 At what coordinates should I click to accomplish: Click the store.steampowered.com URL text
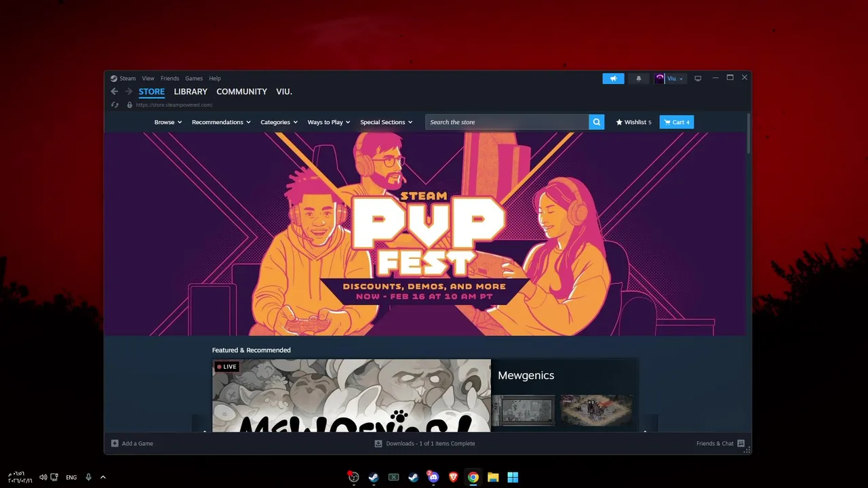pyautogui.click(x=174, y=105)
